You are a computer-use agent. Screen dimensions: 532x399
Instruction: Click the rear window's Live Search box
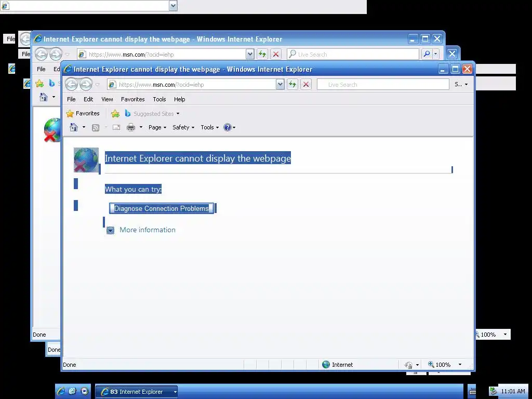(x=353, y=54)
